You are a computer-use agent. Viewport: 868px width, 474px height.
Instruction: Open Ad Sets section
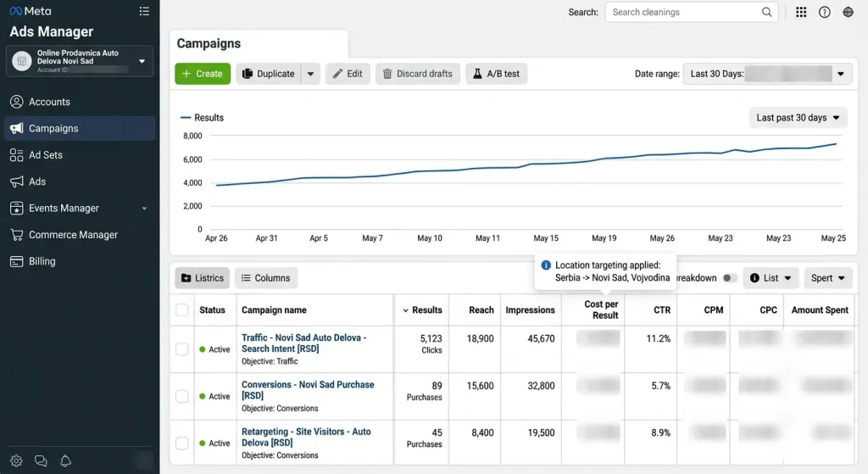click(x=80, y=155)
